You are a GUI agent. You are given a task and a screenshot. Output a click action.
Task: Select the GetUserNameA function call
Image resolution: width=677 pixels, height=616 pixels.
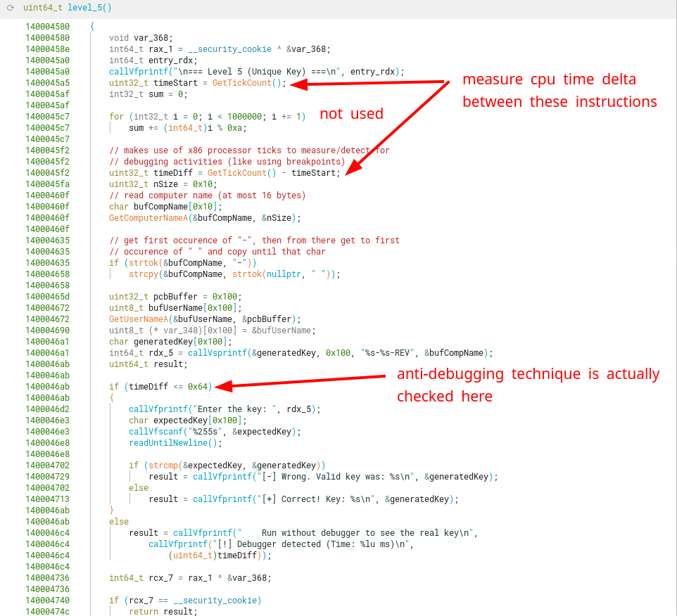(x=139, y=319)
